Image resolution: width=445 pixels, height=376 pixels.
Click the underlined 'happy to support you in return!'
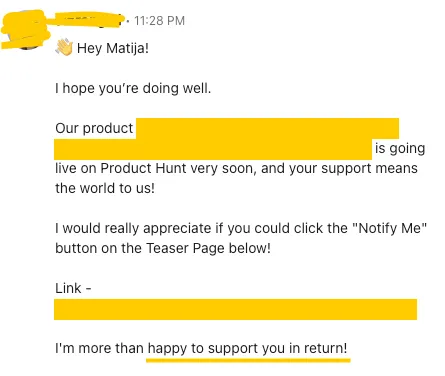247,349
